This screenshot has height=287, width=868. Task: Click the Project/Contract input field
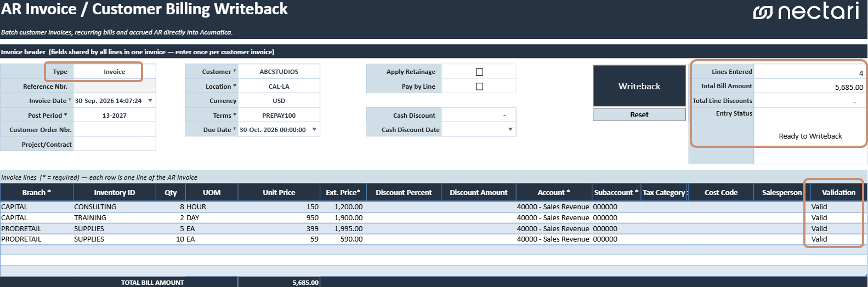115,145
